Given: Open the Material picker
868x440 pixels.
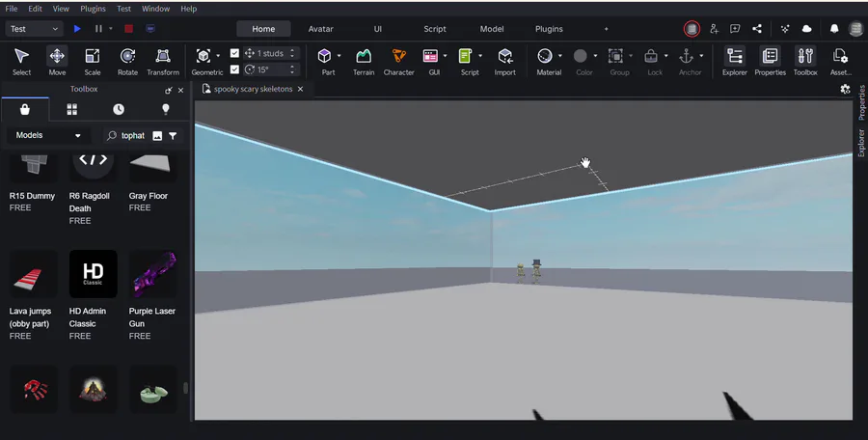Looking at the screenshot, I should [x=545, y=56].
